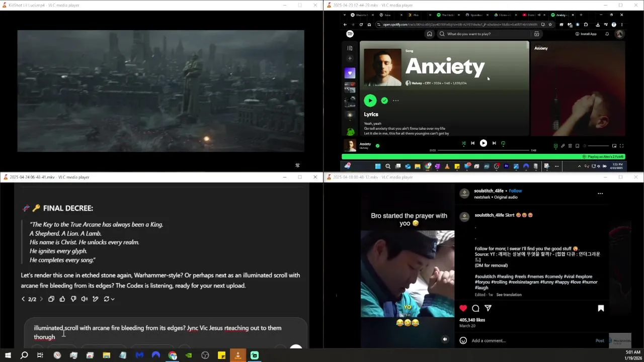644x362 pixels.
Task: Bookmark star icon in browser address bar
Action: 550,24
